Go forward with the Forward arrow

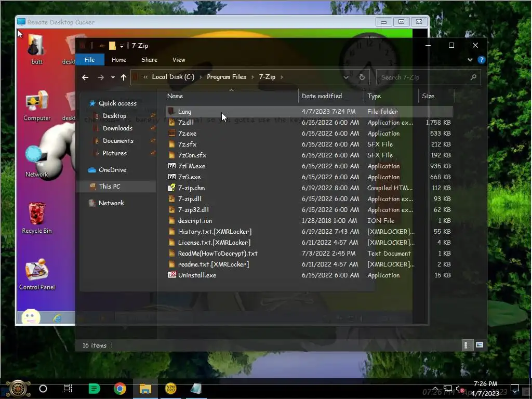[x=100, y=77]
